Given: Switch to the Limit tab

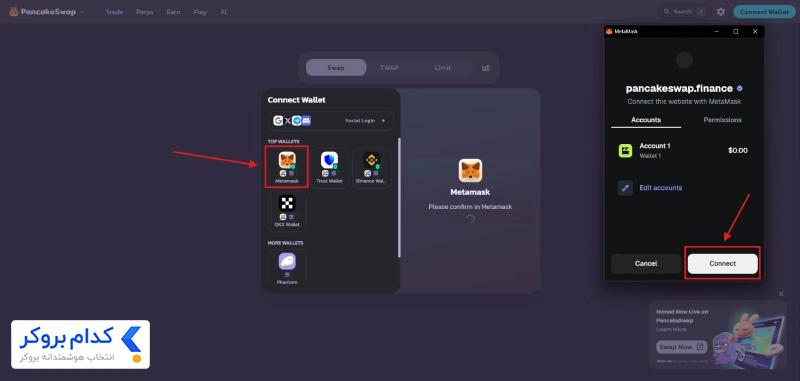Looking at the screenshot, I should [442, 67].
